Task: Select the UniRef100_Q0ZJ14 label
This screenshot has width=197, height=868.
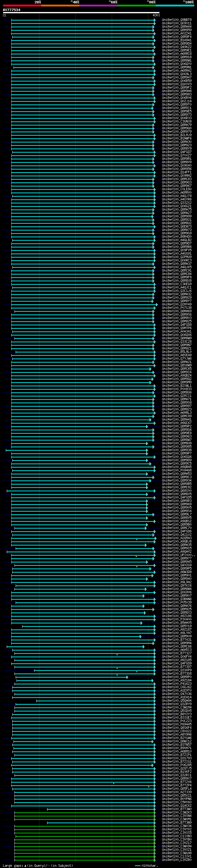Action: point(176,101)
